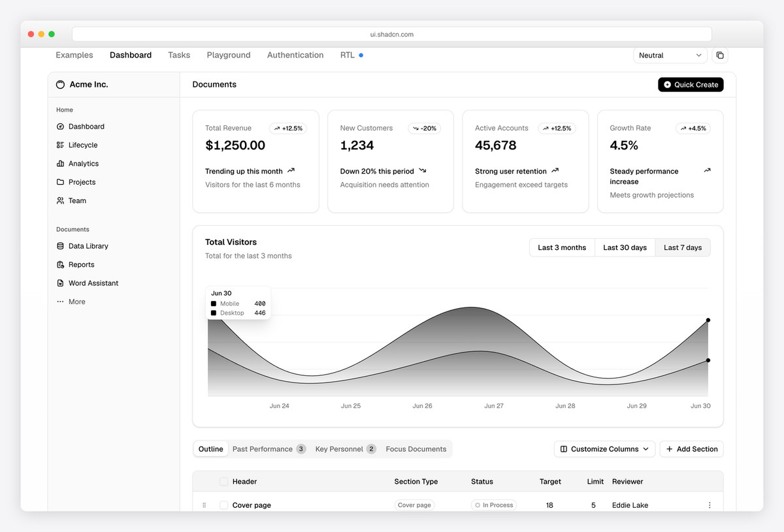This screenshot has width=784, height=532.
Task: Click the count 3 on Past Performance
Action: pos(301,449)
